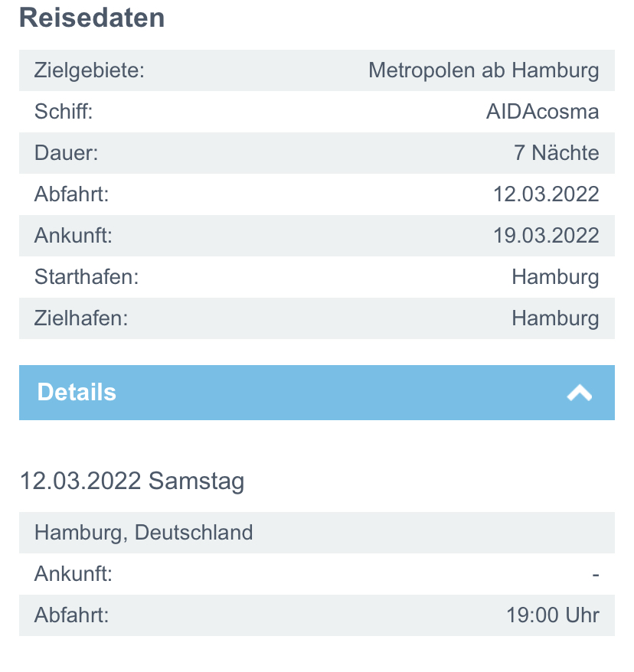Click the Ankunft date 19.03.2022

(546, 236)
